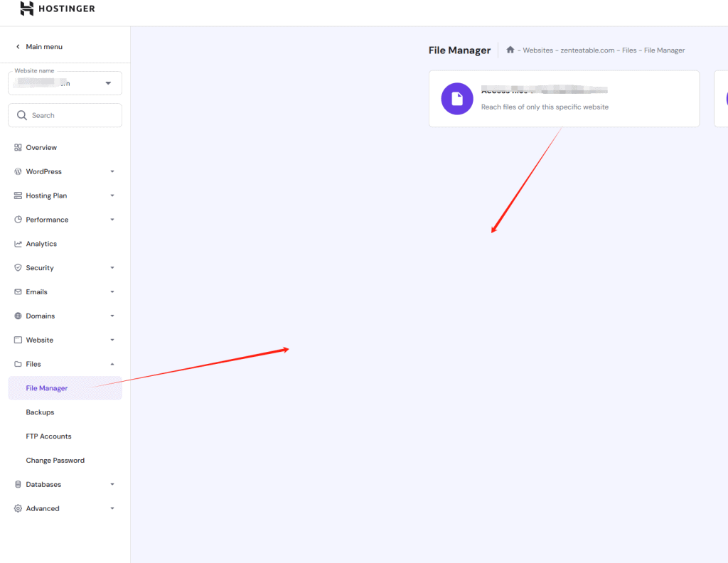
Task: Click the File Manager page heading
Action: [x=460, y=50]
